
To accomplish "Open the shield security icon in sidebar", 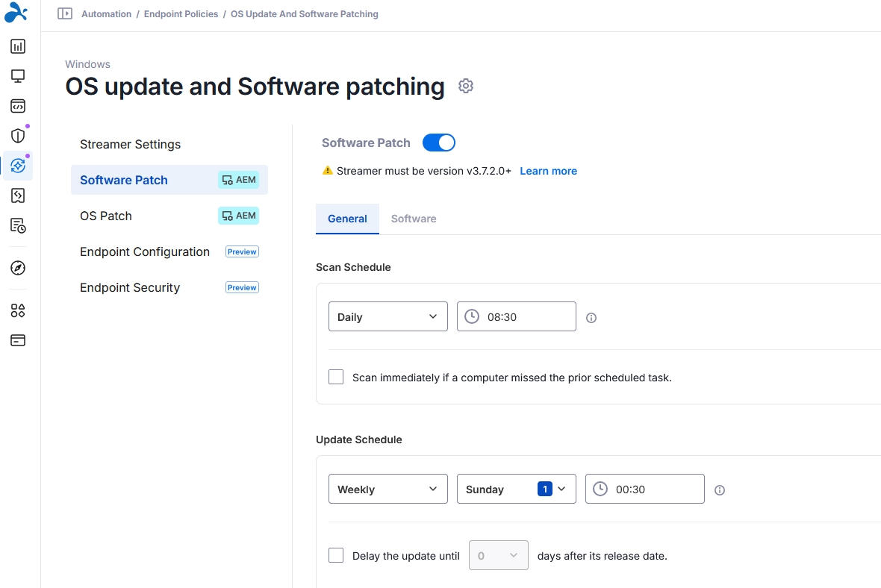I will 18,135.
